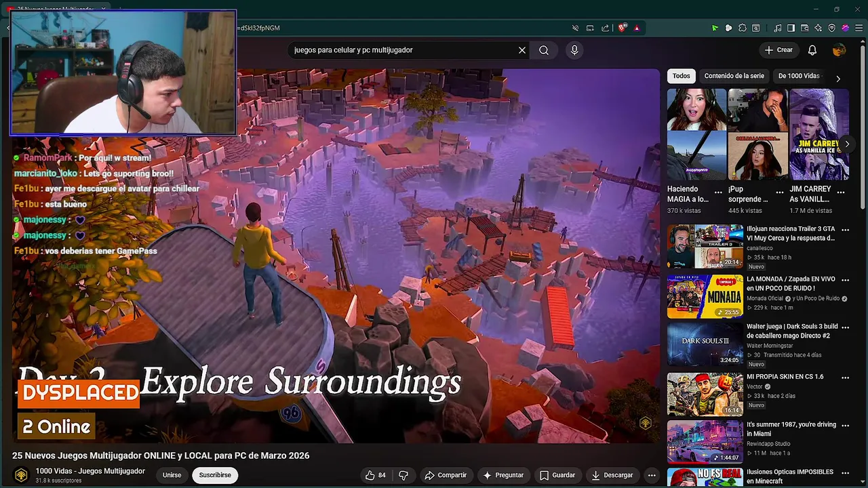Clear the YouTube search query
Viewport: 868px width, 488px height.
522,50
